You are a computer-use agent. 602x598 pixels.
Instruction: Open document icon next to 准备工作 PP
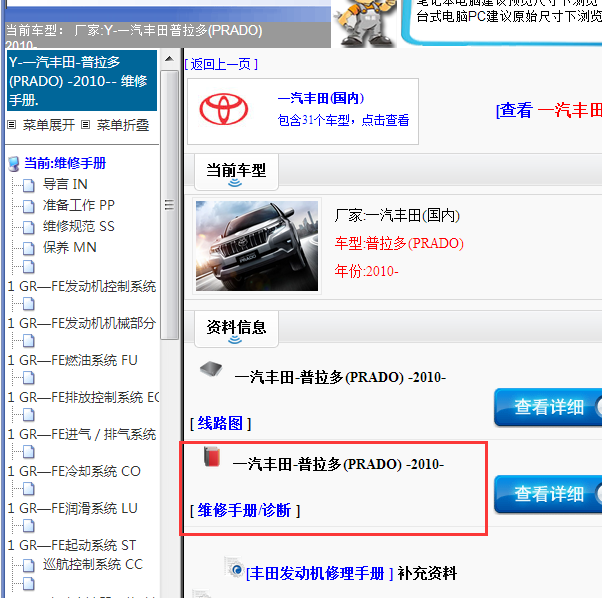(28, 206)
